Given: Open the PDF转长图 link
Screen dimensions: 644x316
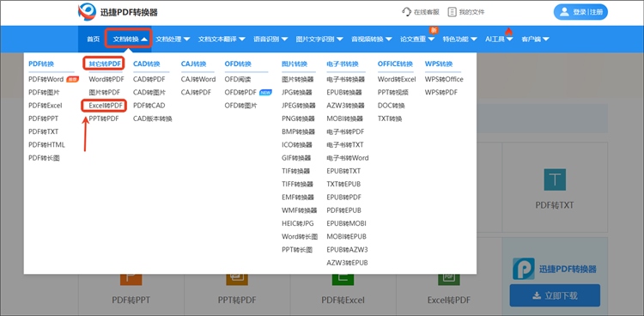Looking at the screenshot, I should click(x=44, y=158).
